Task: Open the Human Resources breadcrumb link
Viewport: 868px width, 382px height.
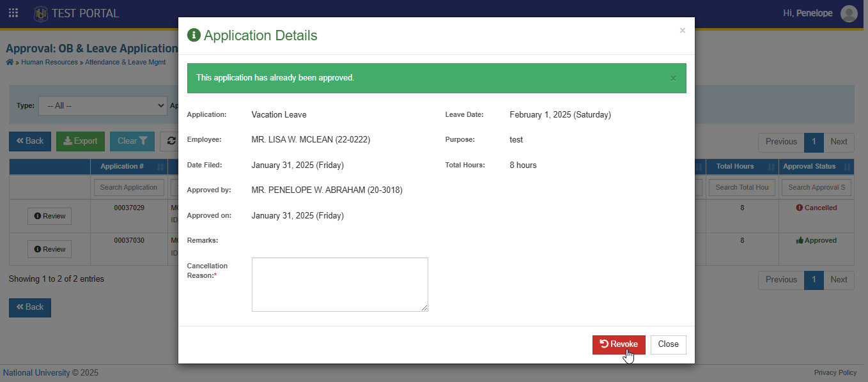Action: pos(49,63)
